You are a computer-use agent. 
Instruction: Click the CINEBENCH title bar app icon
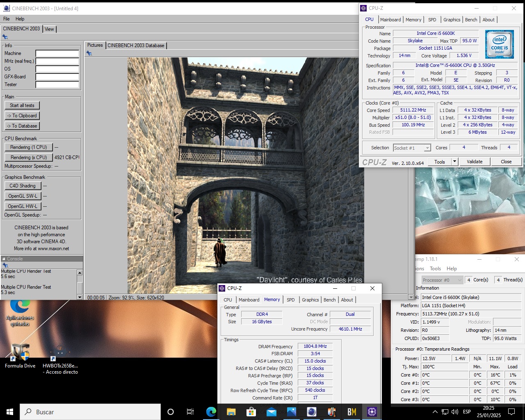(6, 8)
